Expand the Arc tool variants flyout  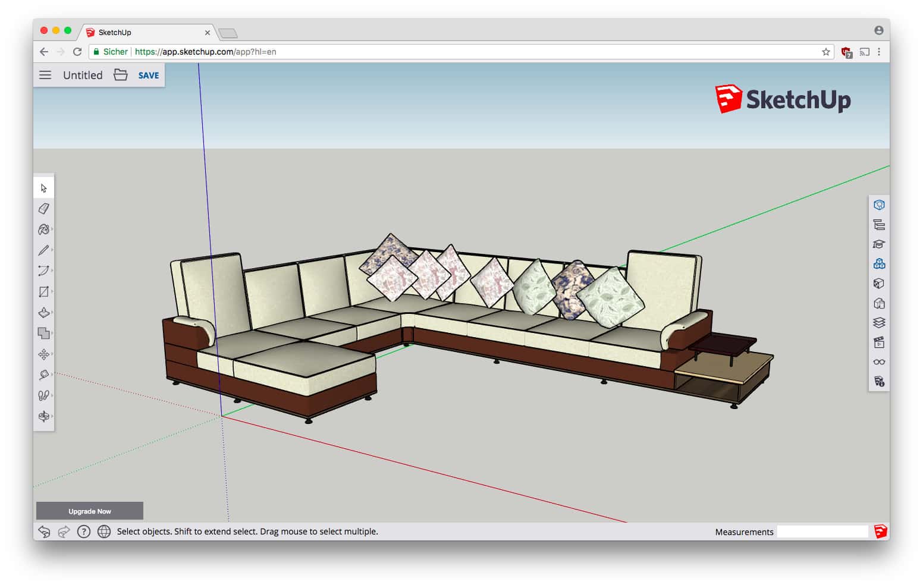[x=52, y=271]
